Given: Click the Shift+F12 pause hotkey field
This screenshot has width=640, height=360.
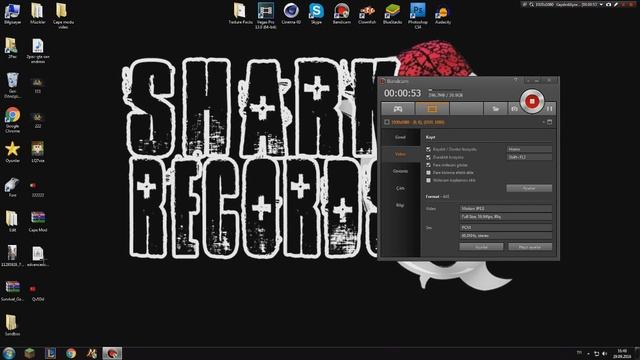Looking at the screenshot, I should pos(529,157).
